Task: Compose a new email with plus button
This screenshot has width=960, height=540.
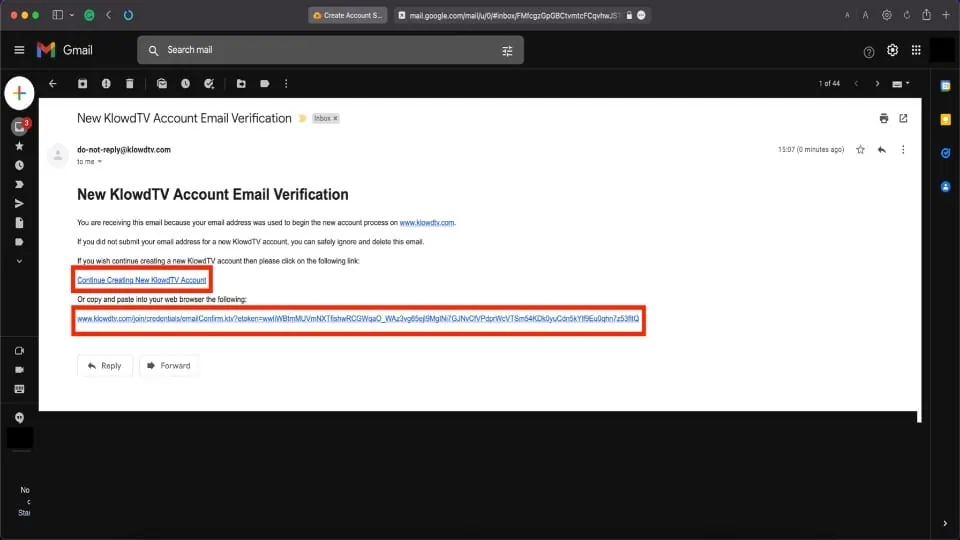Action: tap(19, 93)
